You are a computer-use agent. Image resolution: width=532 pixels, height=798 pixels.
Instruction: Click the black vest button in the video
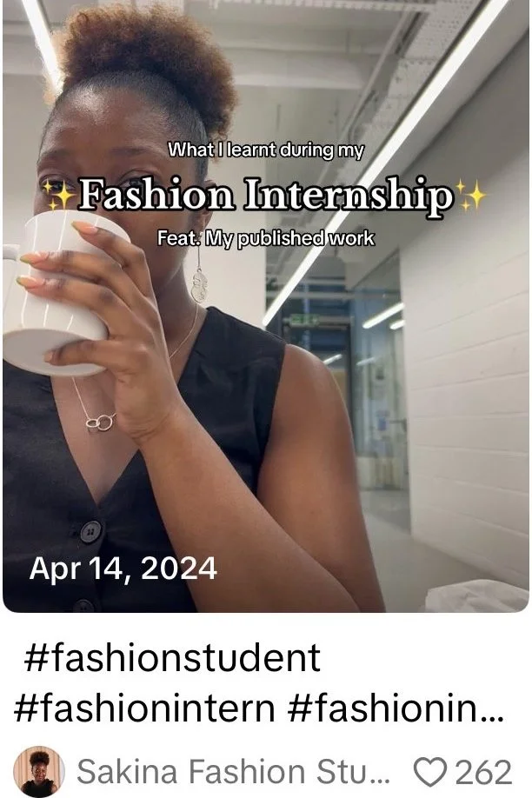[x=91, y=531]
